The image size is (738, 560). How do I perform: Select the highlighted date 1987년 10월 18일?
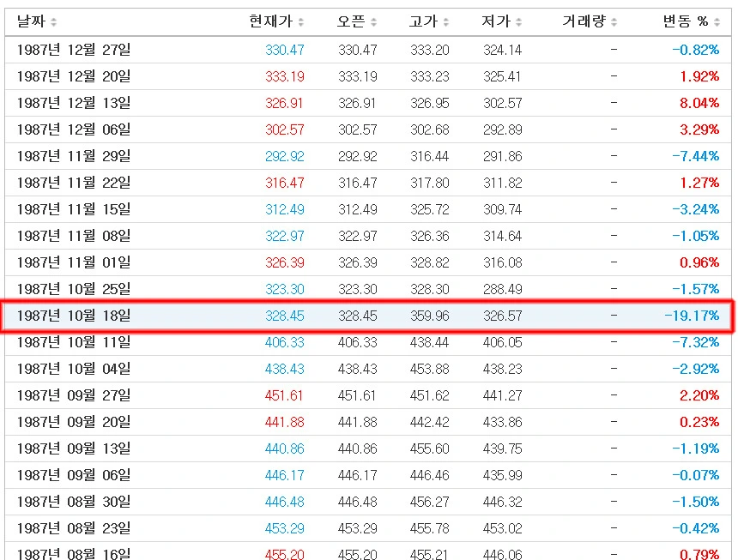[74, 316]
